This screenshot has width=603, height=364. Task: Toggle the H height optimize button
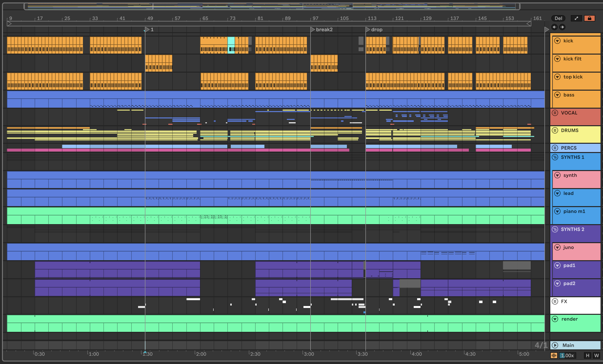click(x=587, y=355)
